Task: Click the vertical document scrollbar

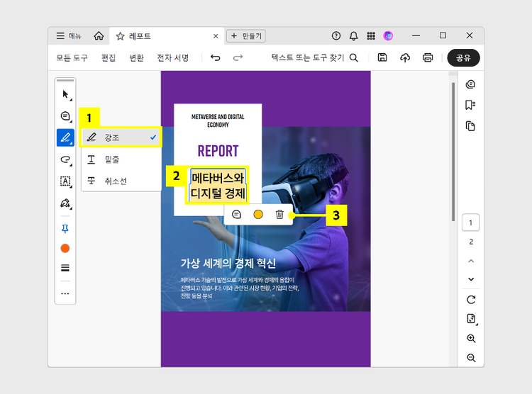Action: tap(453, 152)
